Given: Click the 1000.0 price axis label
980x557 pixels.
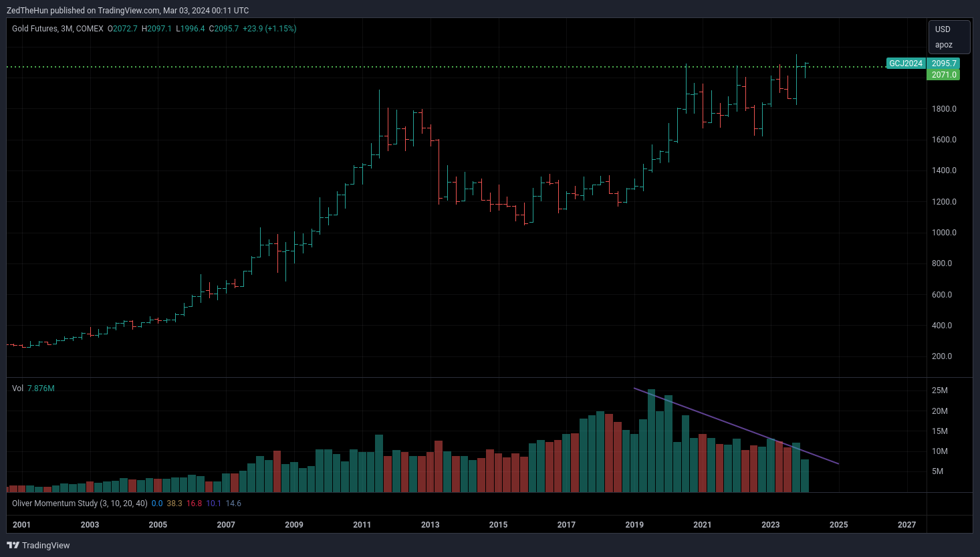Looking at the screenshot, I should (944, 233).
